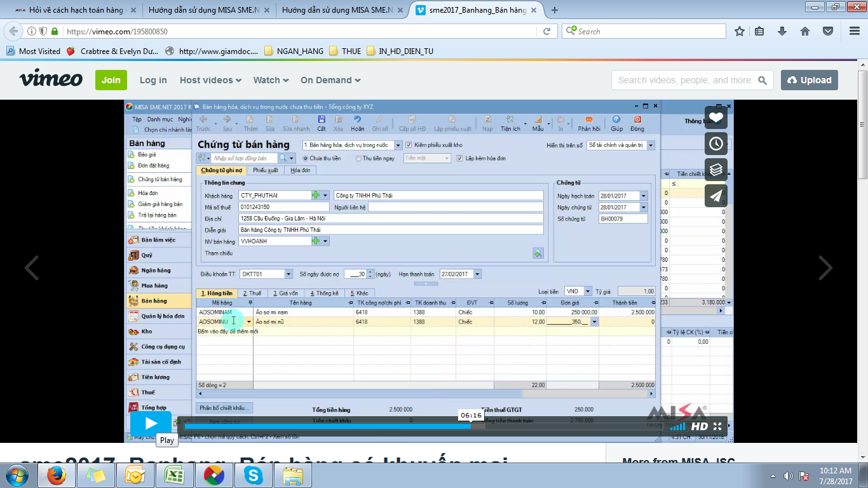Open the Ngày hạch toán date dropdown
The width and height of the screenshot is (868, 488).
point(644,196)
